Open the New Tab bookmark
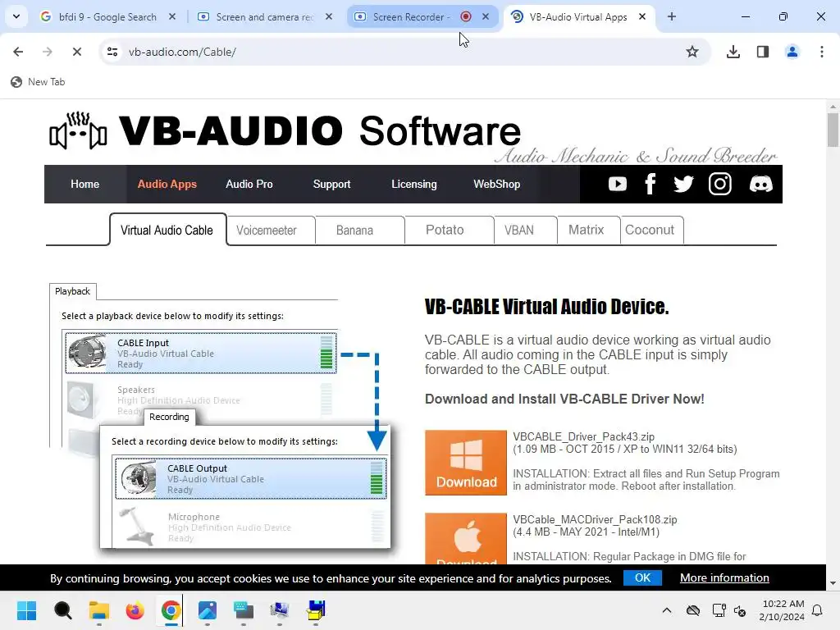This screenshot has height=630, width=840. (38, 82)
